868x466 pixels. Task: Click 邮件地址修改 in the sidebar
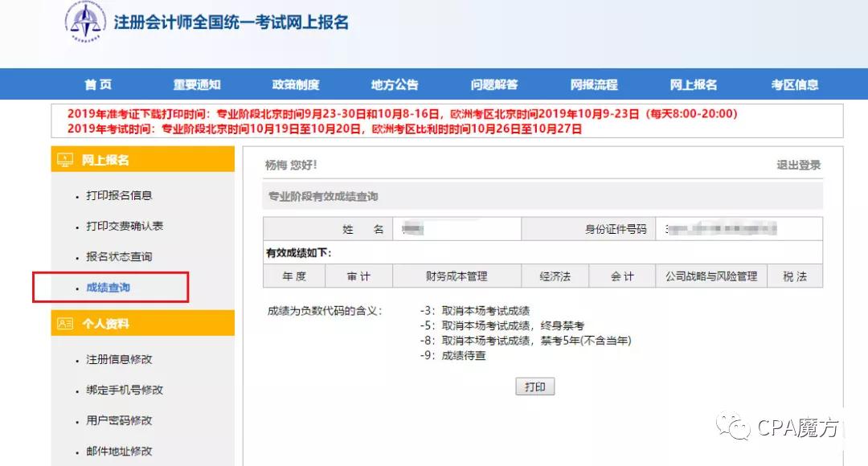click(x=119, y=452)
